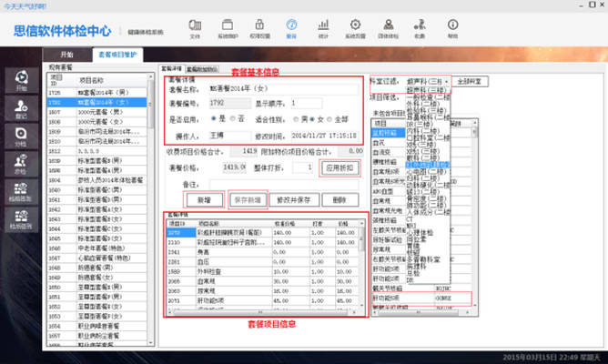Click the 开始 sidebar button

coord(22,80)
